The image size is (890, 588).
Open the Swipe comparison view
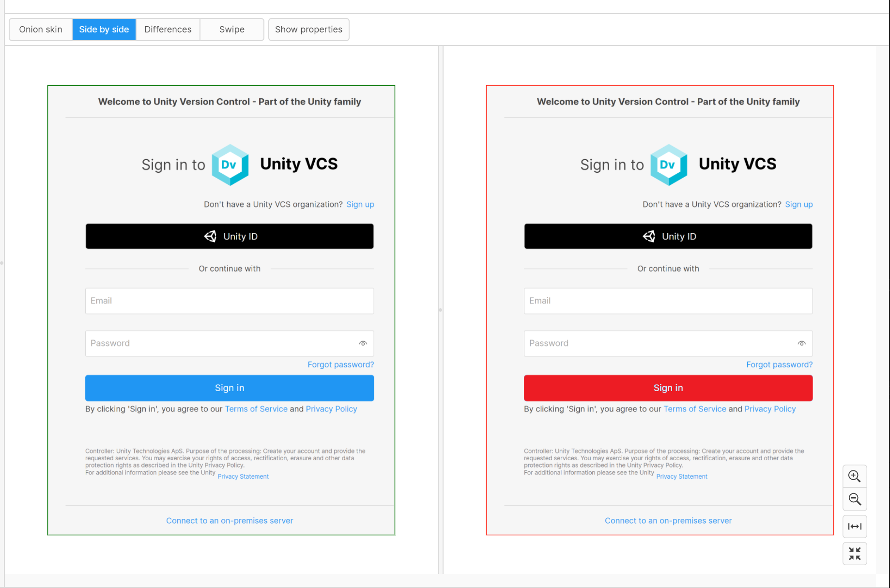tap(231, 29)
